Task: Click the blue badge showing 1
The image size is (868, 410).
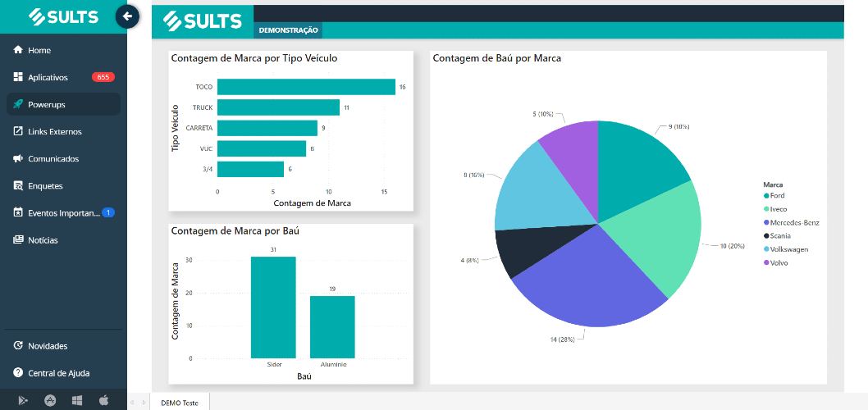Action: click(108, 212)
